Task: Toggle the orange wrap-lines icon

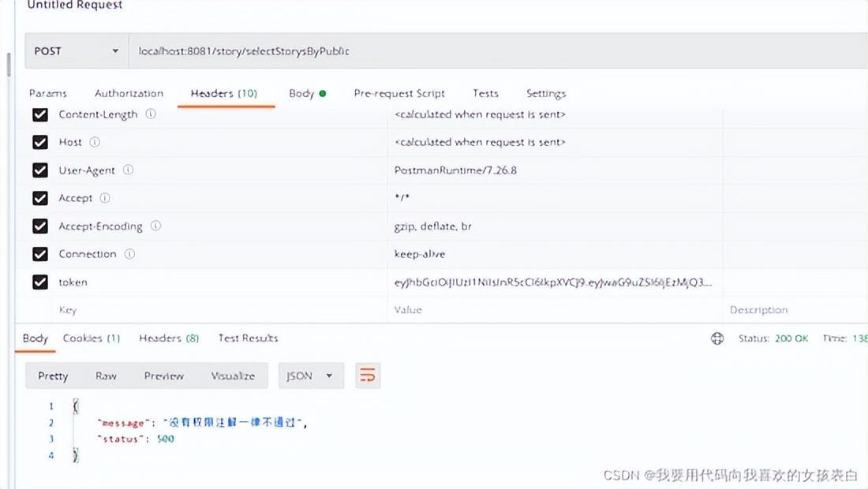Action: tap(368, 376)
